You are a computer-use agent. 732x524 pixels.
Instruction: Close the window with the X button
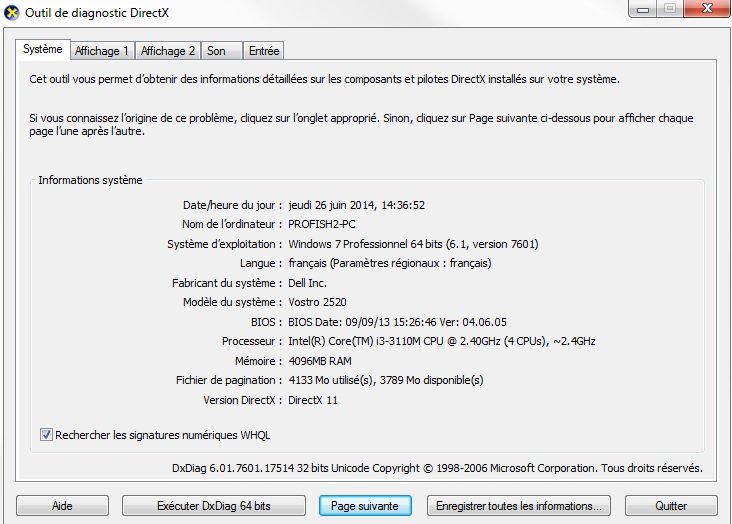(x=707, y=8)
